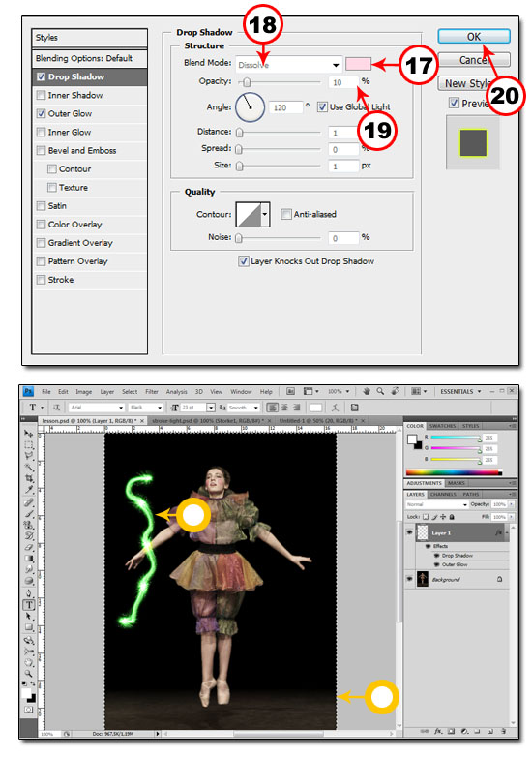Click the OK button
The image size is (532, 758).
click(x=474, y=36)
